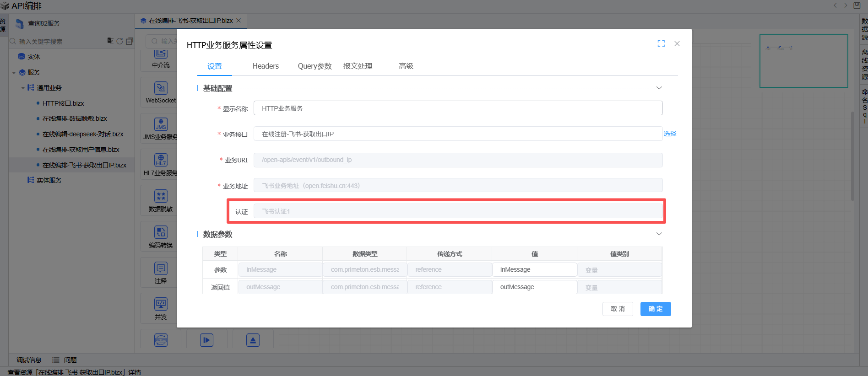The height and width of the screenshot is (376, 868).
Task: Select the JMS业务服务 palette icon
Action: tap(161, 124)
